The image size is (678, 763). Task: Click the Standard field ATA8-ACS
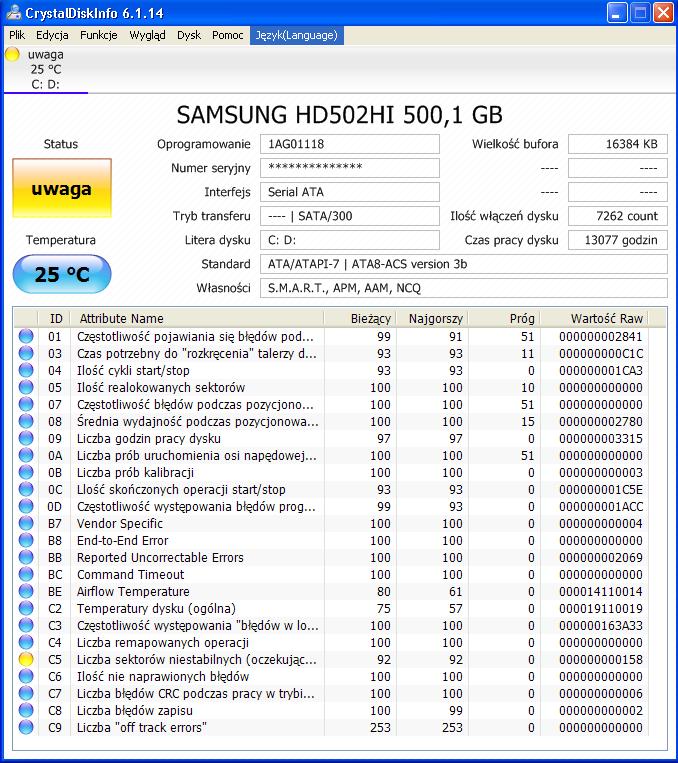463,264
